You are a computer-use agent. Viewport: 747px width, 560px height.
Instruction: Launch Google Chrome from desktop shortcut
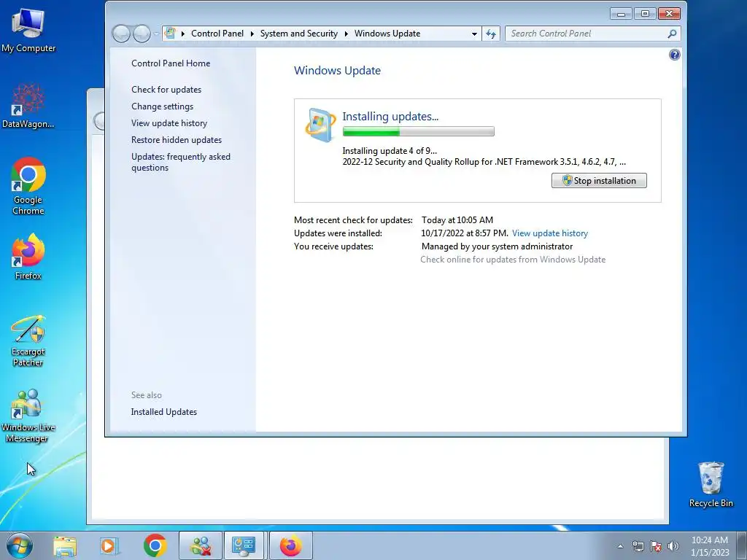(x=28, y=186)
